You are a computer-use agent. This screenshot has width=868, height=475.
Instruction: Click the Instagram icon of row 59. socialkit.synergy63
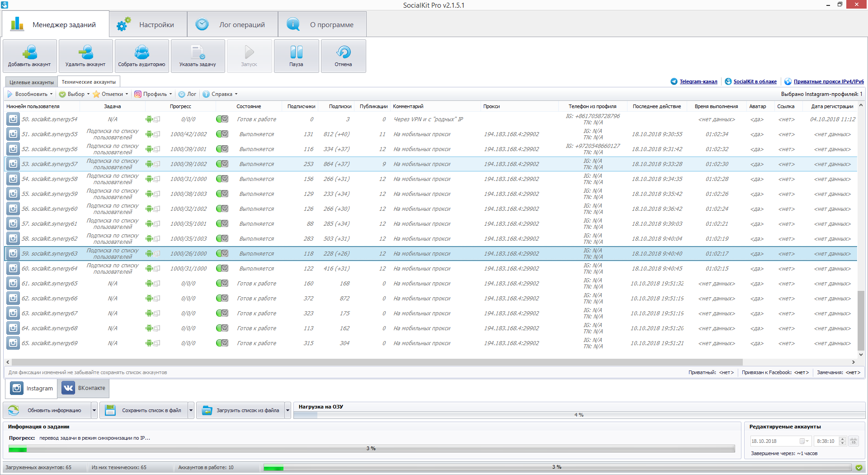[x=13, y=254]
